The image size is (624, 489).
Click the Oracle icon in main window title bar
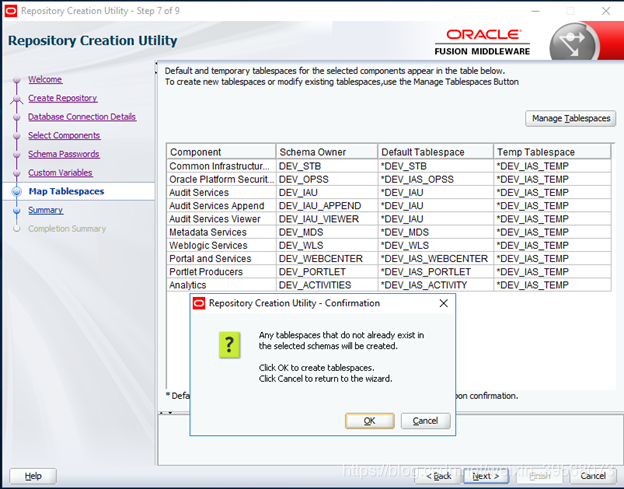point(11,11)
